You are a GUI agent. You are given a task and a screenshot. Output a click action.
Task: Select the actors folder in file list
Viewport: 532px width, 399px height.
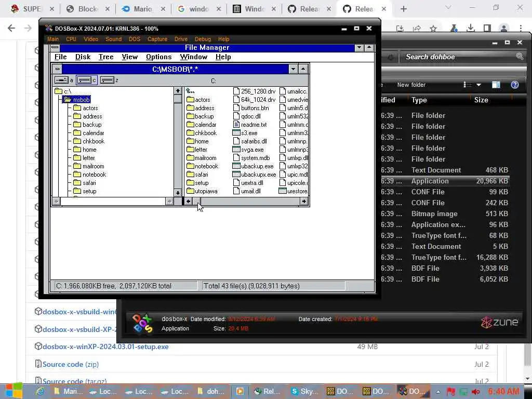tap(198, 100)
